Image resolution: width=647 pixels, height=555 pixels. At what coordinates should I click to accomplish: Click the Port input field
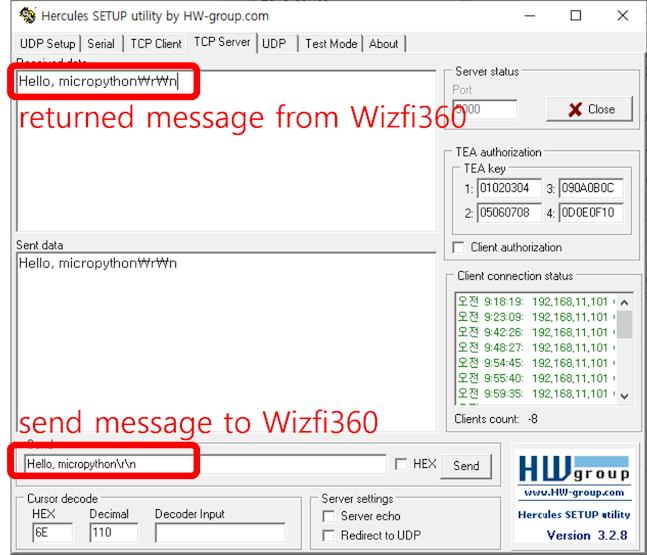tap(485, 109)
